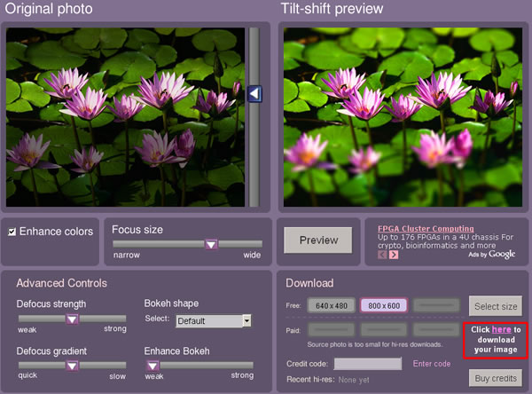Click the Select size button

point(494,306)
